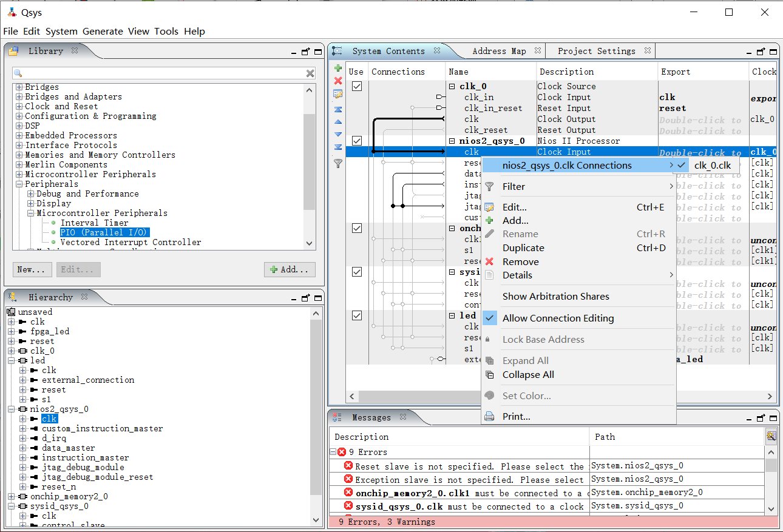Screen dimensions: 783x532
Task: Clear the Library search using the X icon
Action: [310, 73]
